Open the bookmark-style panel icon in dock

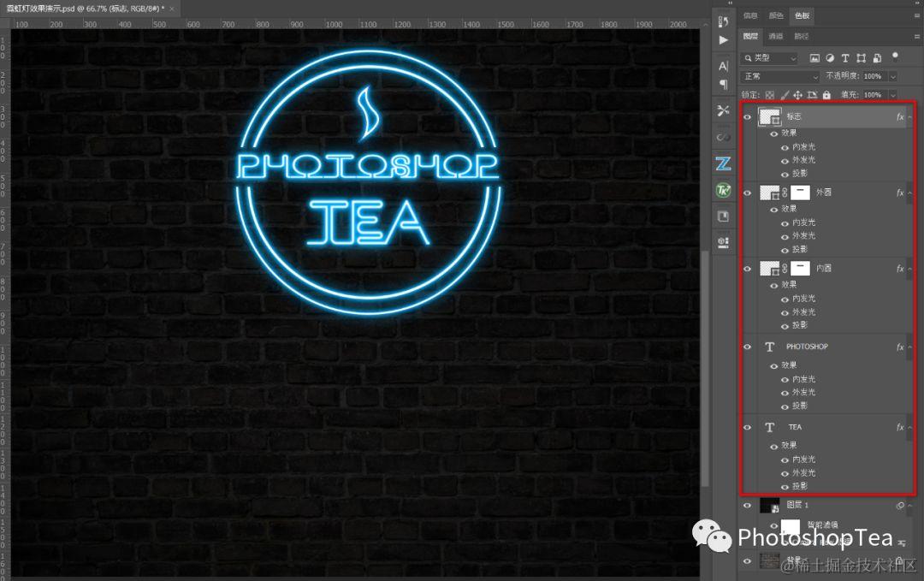click(724, 216)
